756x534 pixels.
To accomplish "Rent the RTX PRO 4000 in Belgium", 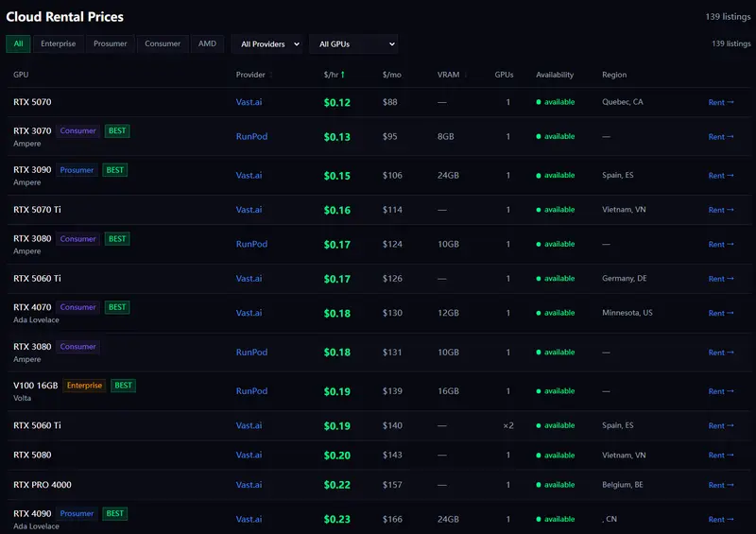I will click(x=721, y=485).
